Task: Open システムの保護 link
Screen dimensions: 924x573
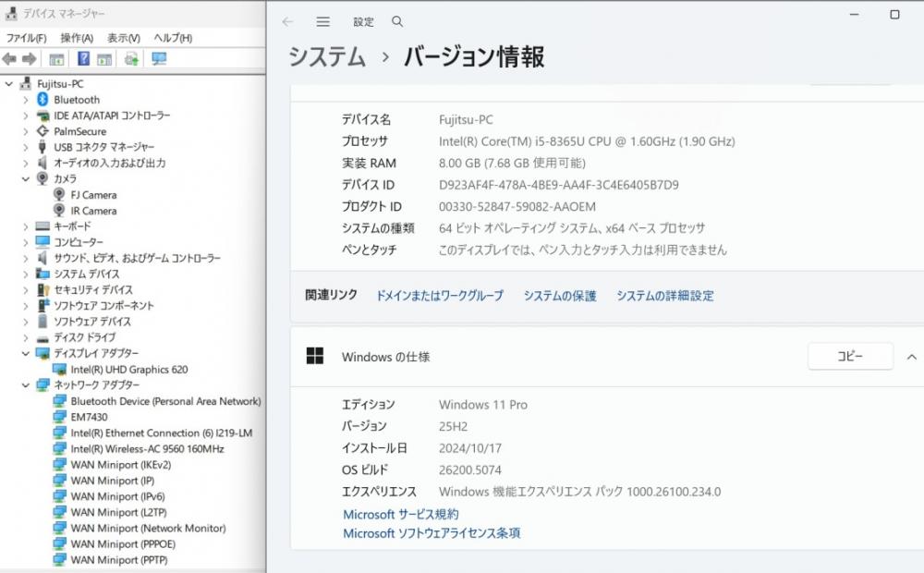Action: click(560, 296)
